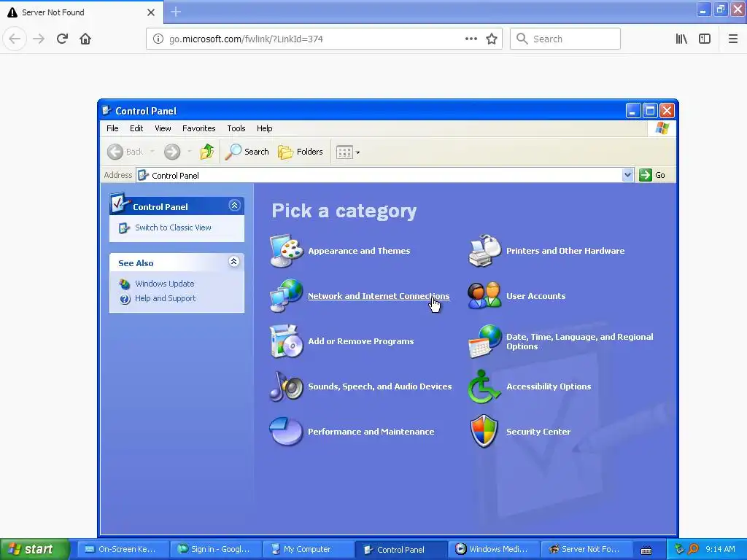Reload the browser page
747x560 pixels.
(63, 39)
